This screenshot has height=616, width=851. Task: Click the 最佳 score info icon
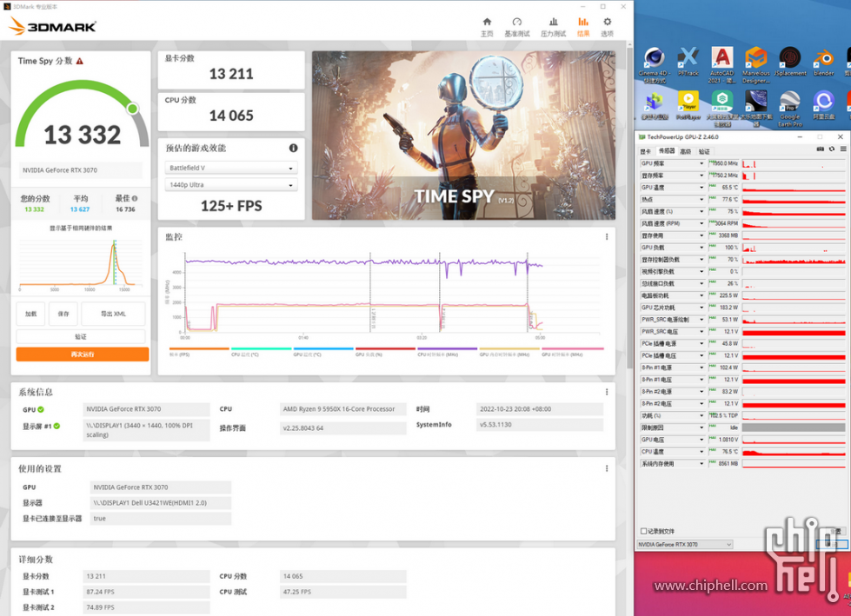coord(135,198)
